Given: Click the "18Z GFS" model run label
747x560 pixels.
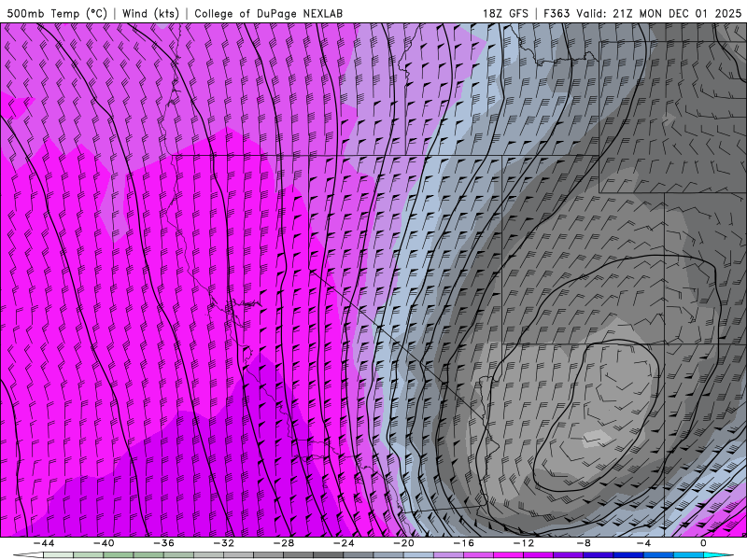Looking at the screenshot, I should click(x=505, y=14).
